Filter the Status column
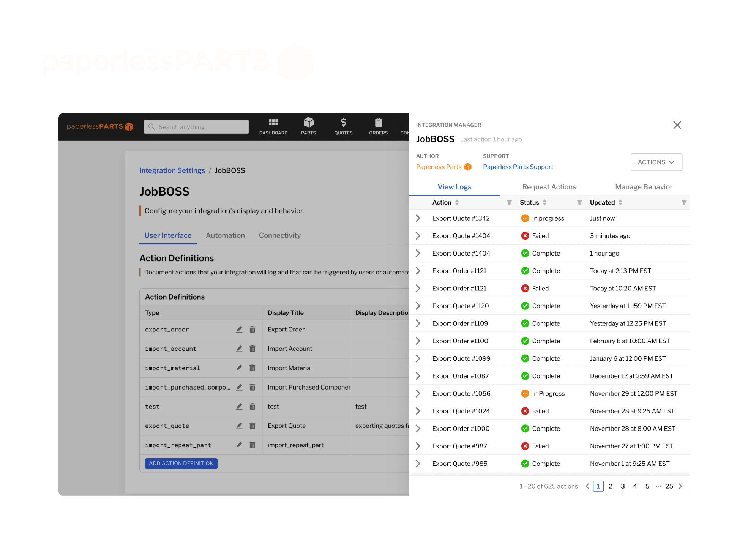The image size is (748, 560). click(579, 203)
